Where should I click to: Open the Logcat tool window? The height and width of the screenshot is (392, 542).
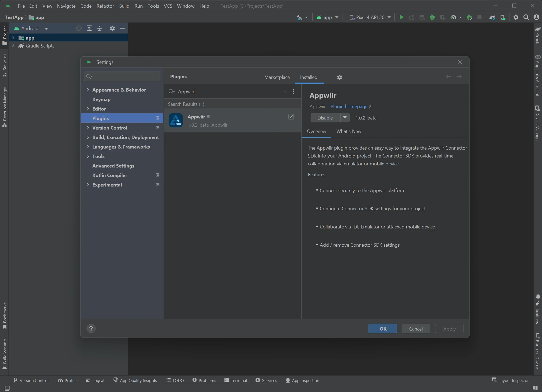click(x=95, y=380)
